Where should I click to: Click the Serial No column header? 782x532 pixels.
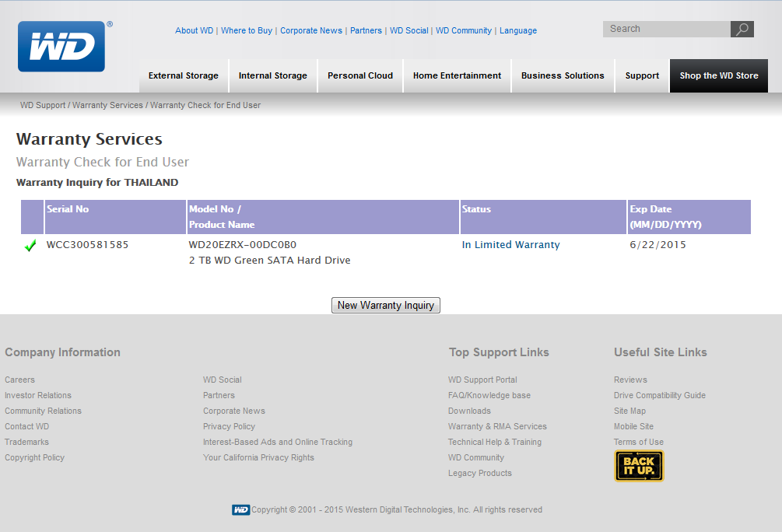115,217
